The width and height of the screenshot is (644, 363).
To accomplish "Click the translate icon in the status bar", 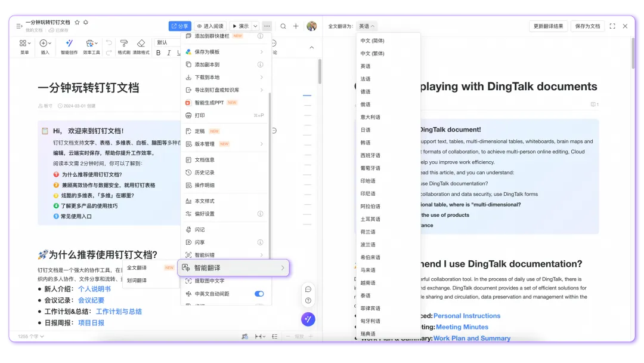I will pyautogui.click(x=245, y=336).
